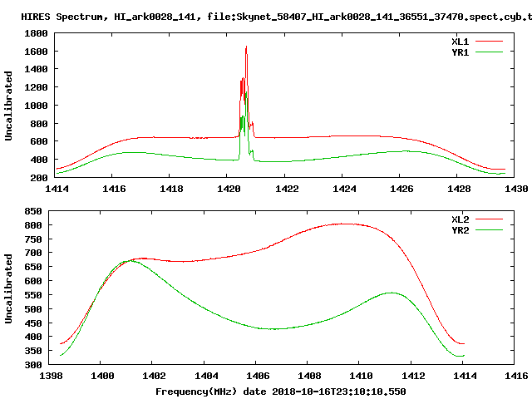This screenshot has height=399, width=532.
Task: Click the green YR2 legend line sample
Action: 489,230
